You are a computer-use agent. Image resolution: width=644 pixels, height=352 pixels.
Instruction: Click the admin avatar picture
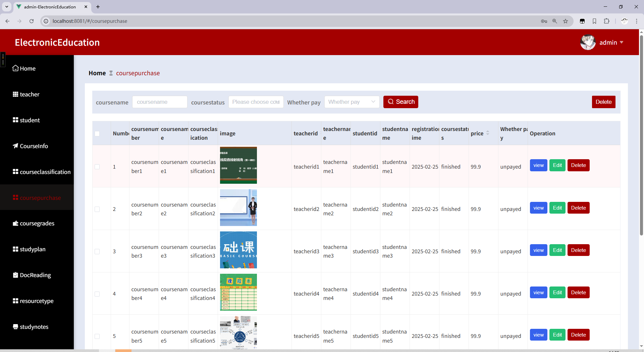pos(588,42)
